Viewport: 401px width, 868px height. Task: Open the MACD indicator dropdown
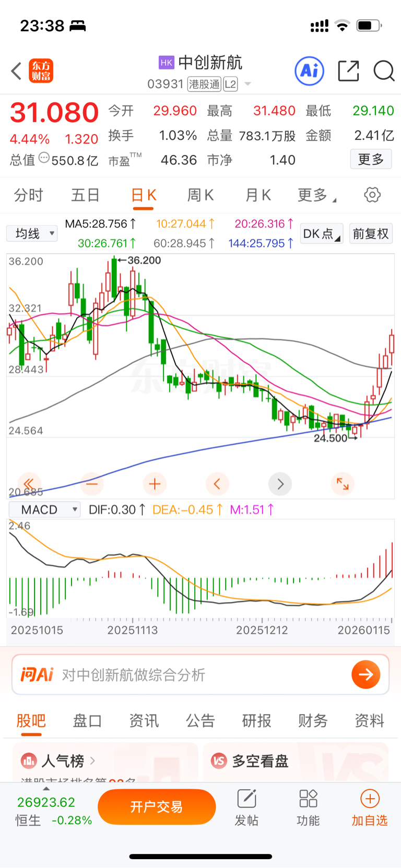(45, 509)
